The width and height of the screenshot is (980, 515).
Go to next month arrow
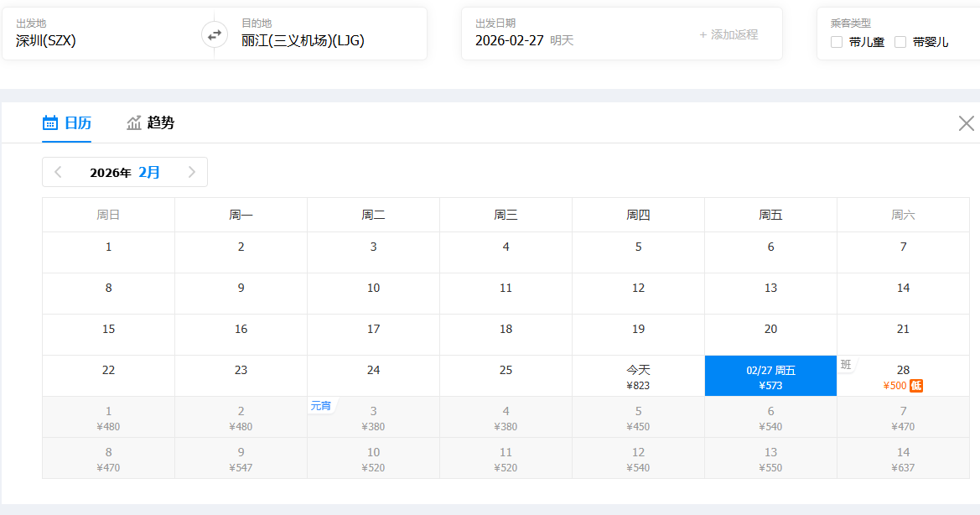click(192, 172)
